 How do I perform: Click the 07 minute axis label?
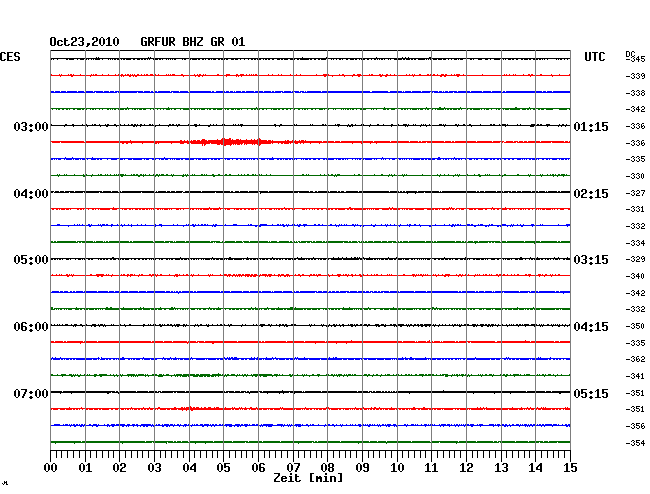click(293, 468)
